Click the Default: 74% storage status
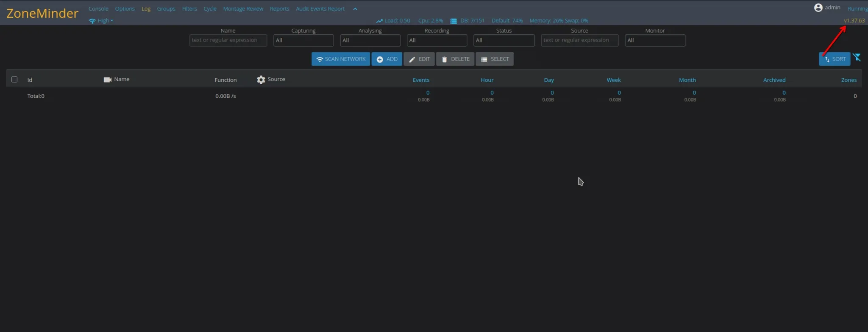This screenshot has width=868, height=332. point(507,20)
